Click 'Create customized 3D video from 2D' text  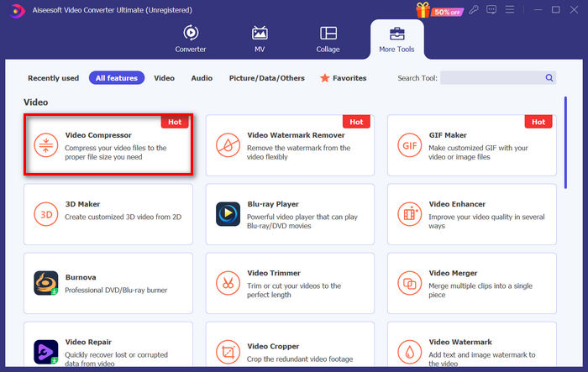(123, 217)
